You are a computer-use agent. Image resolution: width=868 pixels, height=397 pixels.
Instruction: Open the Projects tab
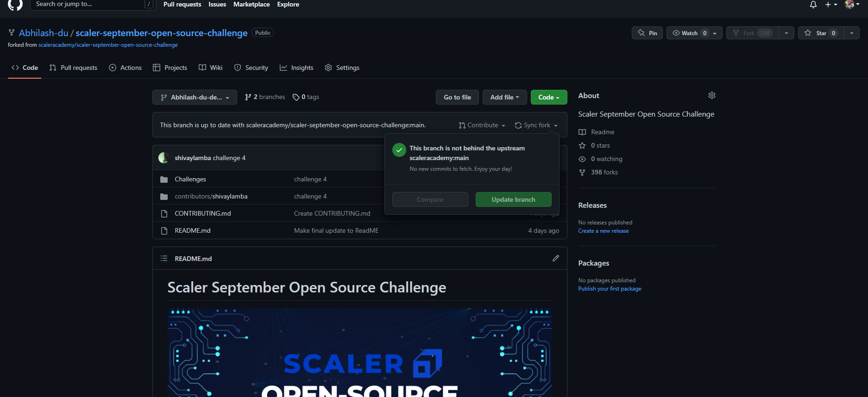tap(170, 68)
